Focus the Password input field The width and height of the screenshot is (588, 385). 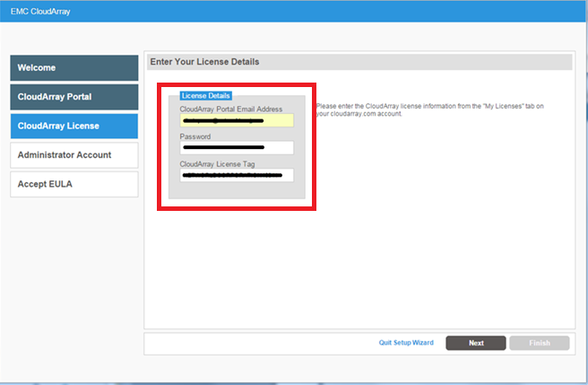pos(237,147)
